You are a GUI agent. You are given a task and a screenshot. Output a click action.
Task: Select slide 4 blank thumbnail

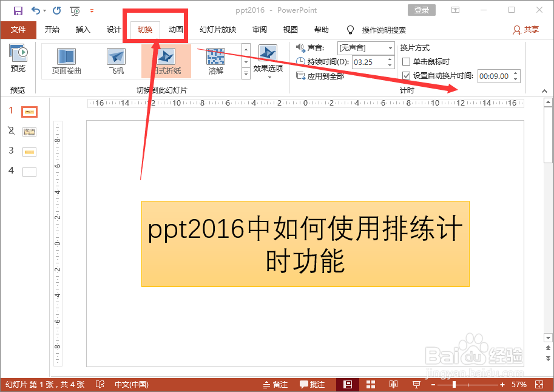pyautogui.click(x=29, y=172)
